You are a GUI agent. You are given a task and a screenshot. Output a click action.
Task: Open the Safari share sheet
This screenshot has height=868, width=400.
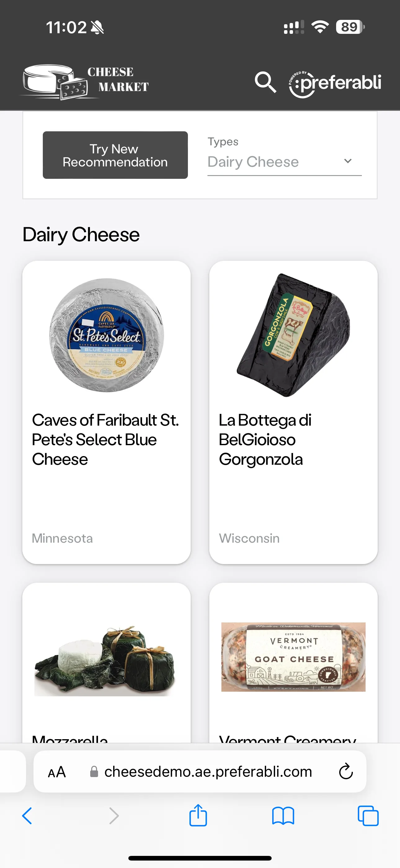(x=198, y=816)
